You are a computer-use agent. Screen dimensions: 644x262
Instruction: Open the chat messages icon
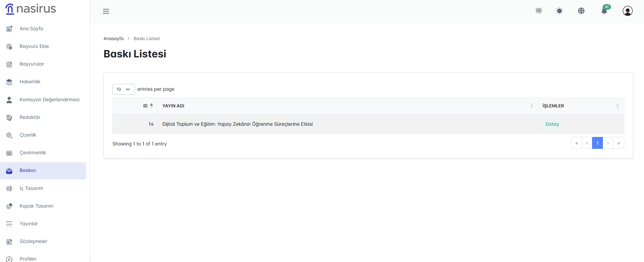[539, 11]
